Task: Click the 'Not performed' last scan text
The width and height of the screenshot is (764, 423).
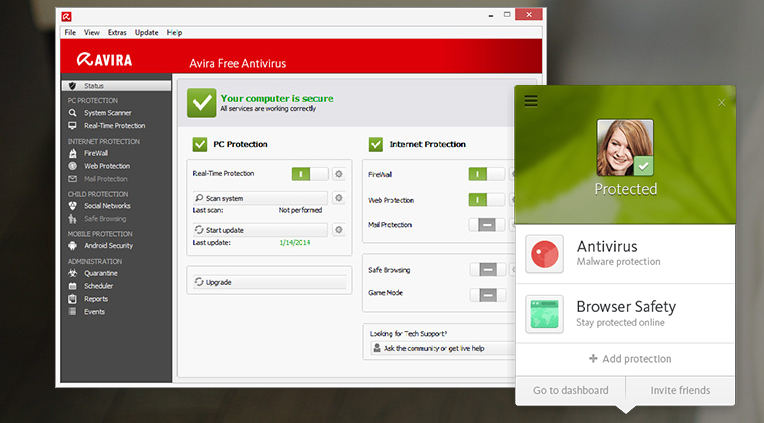Action: tap(300, 210)
